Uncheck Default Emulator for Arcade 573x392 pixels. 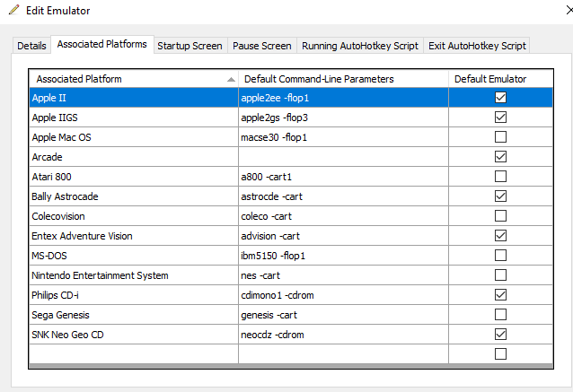click(x=500, y=157)
